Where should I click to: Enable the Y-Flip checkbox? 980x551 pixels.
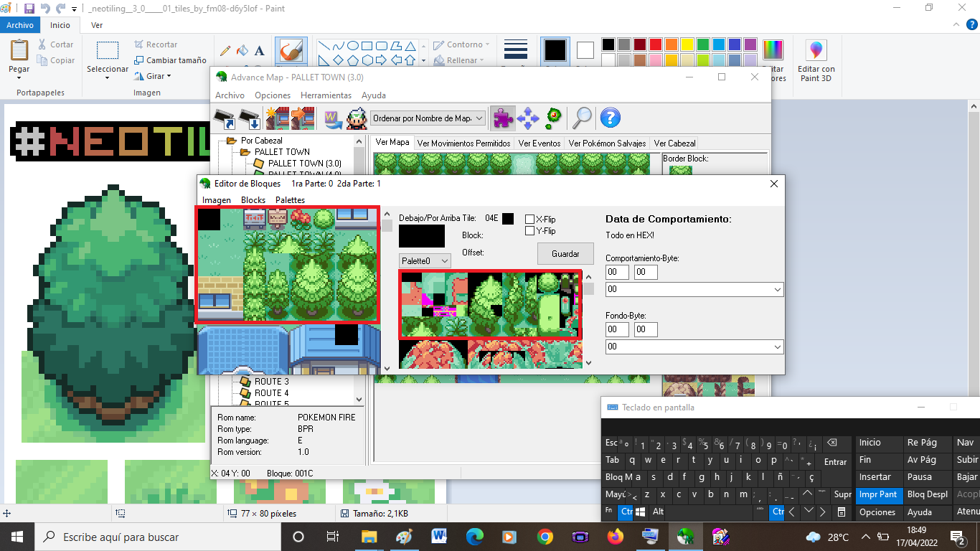(529, 231)
